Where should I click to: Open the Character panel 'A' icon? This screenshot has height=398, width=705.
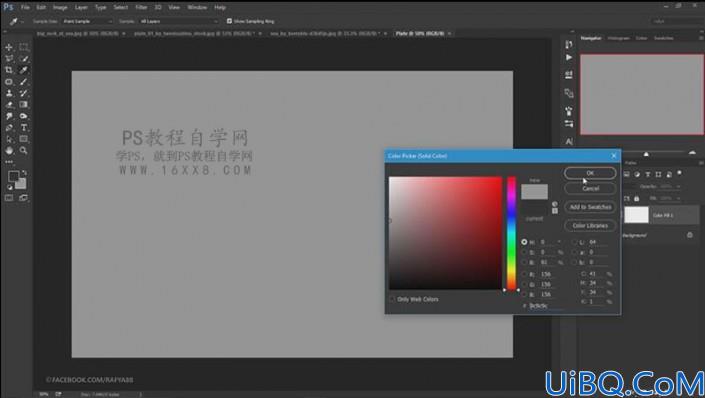[x=569, y=142]
